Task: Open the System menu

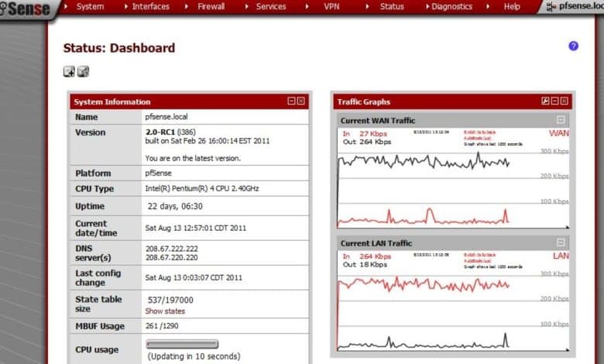Action: point(90,6)
